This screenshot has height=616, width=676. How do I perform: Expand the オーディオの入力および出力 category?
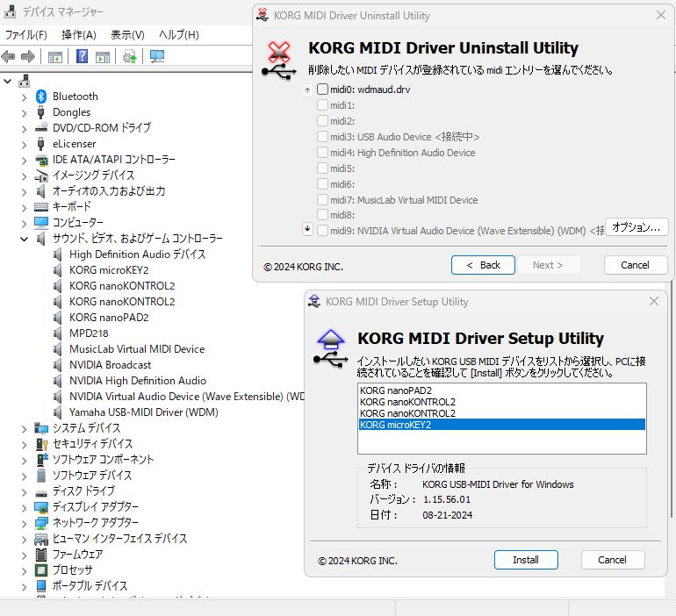(x=25, y=191)
